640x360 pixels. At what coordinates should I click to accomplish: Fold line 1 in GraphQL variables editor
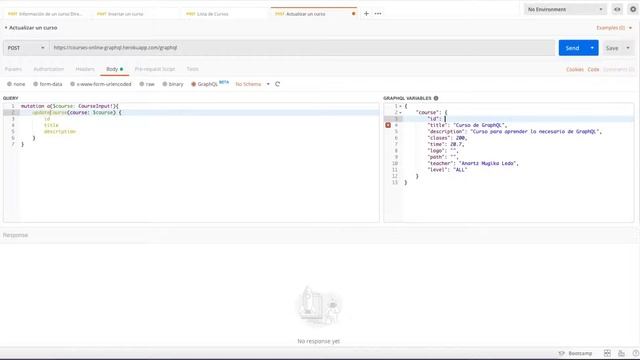(400, 106)
